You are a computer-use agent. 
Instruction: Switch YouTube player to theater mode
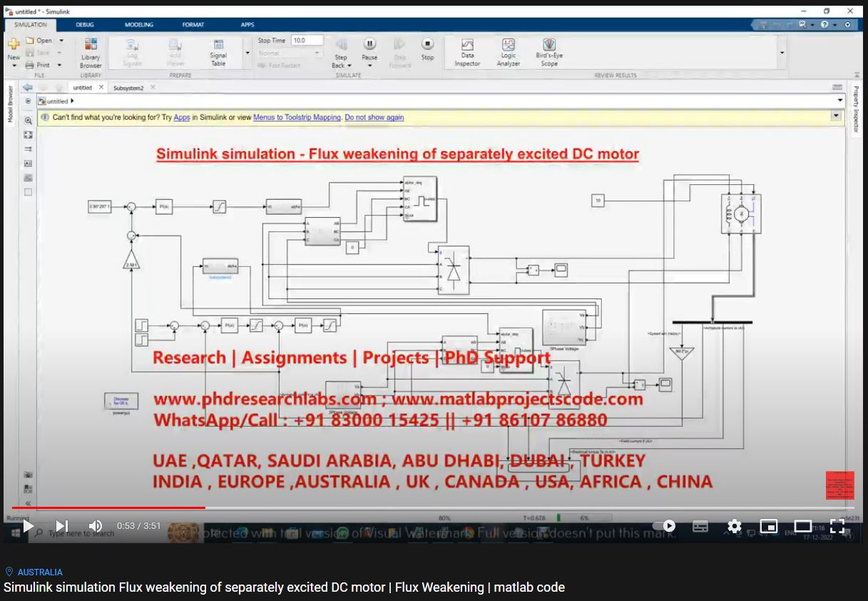click(803, 526)
